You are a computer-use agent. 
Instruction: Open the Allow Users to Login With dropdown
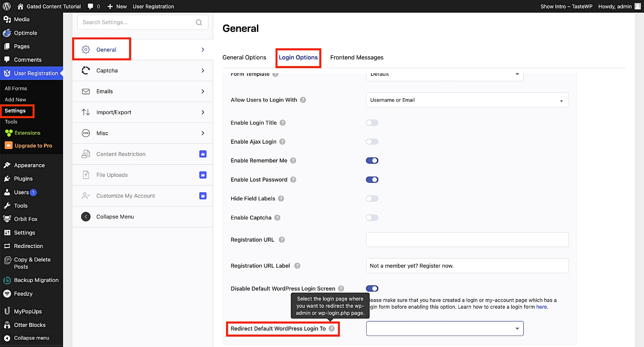pyautogui.click(x=467, y=100)
